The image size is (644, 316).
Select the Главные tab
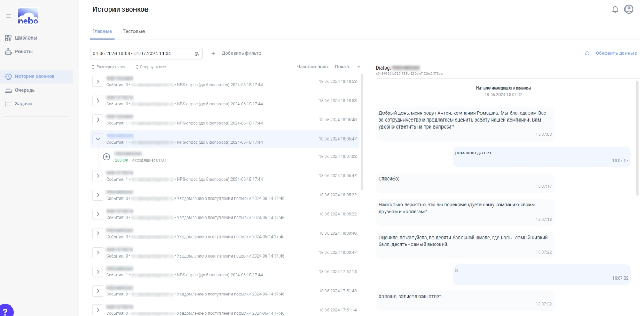[102, 31]
